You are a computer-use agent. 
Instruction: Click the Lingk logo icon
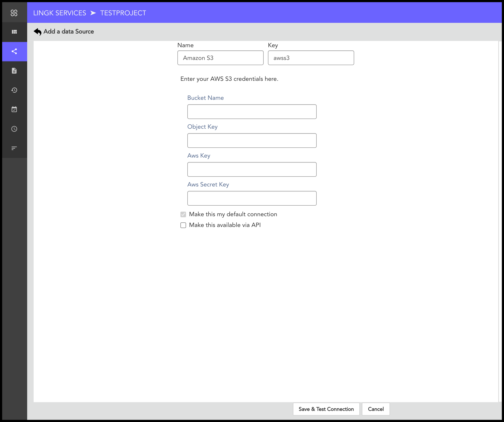(x=14, y=13)
